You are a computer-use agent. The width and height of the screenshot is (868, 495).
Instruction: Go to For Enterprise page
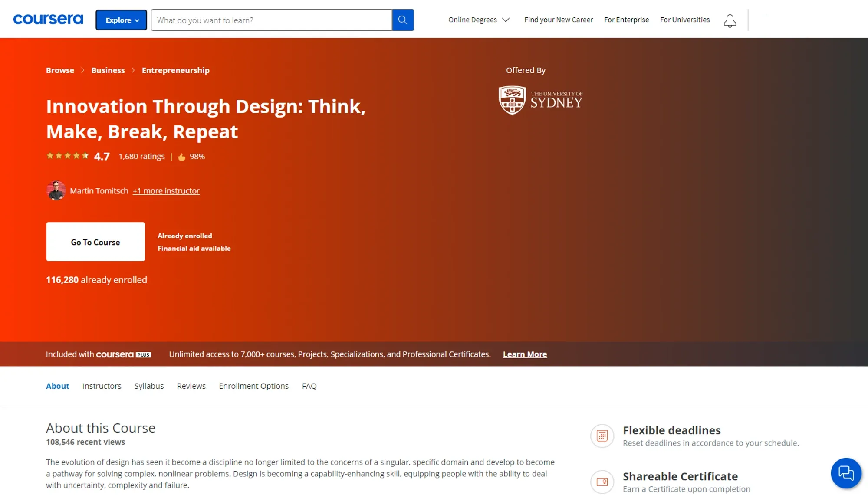click(x=626, y=20)
